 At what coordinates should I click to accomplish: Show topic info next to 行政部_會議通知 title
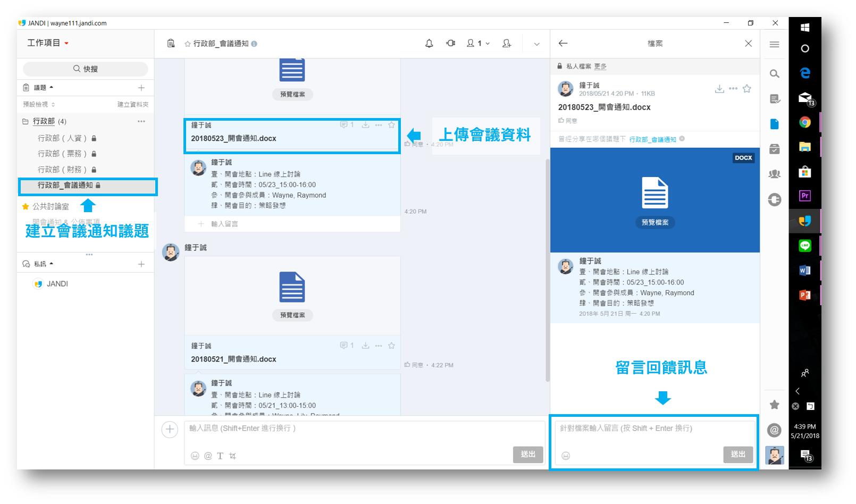tap(254, 44)
